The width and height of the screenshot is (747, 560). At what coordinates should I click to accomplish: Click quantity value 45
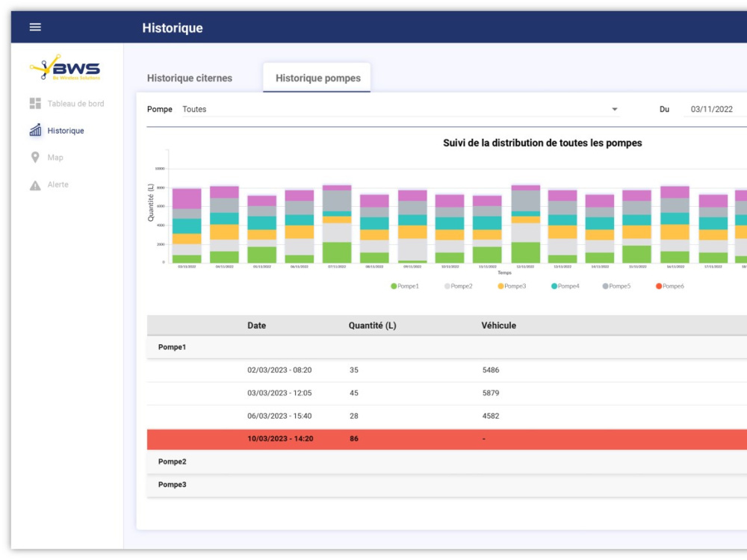click(354, 393)
